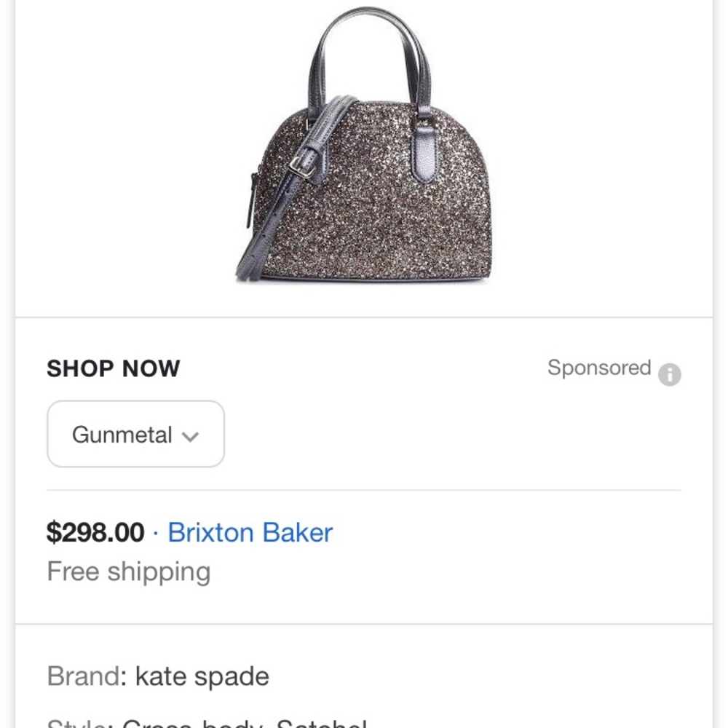Click the Gunmetal label text

click(x=122, y=435)
